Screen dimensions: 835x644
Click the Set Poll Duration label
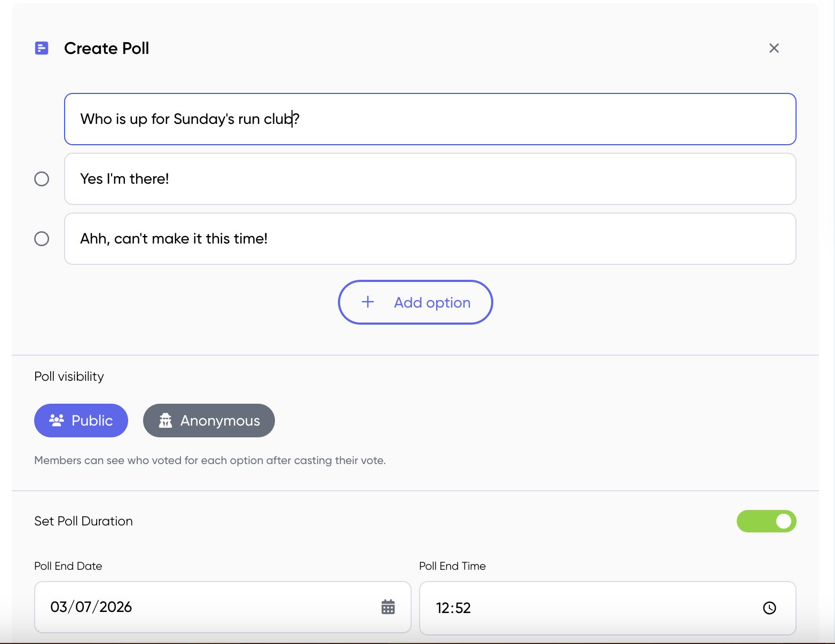[x=83, y=521]
